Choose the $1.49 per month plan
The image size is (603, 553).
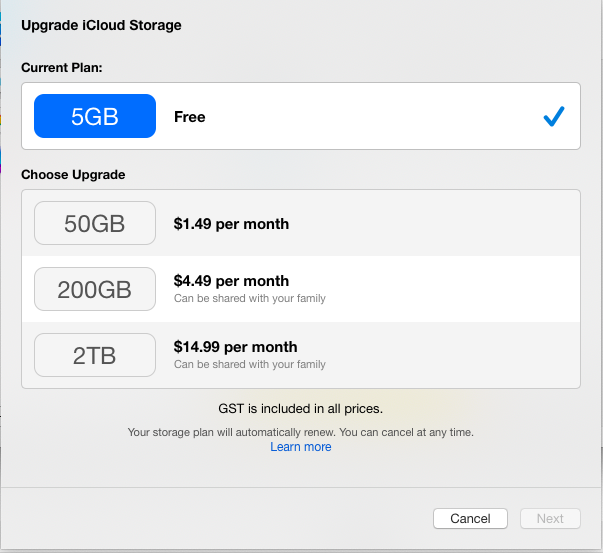click(x=231, y=224)
